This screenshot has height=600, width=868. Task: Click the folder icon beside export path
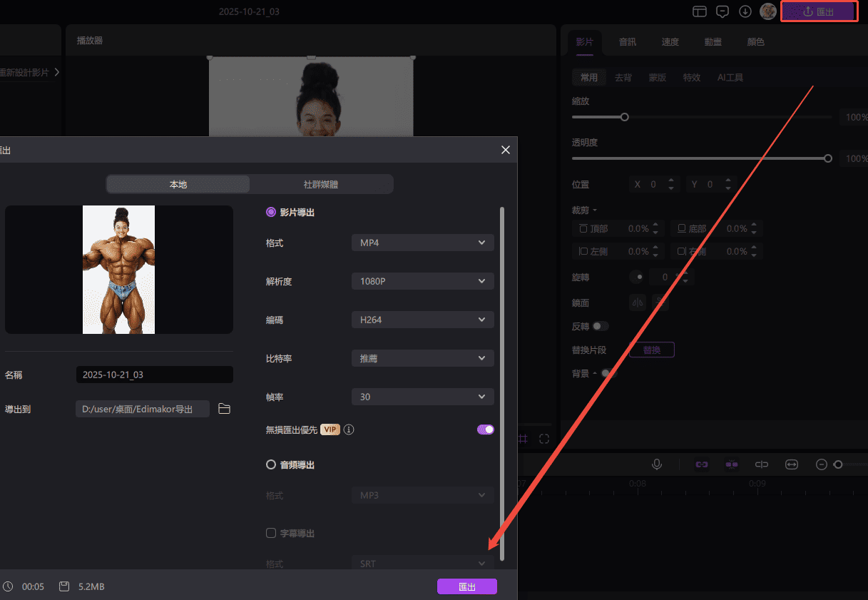pos(224,409)
